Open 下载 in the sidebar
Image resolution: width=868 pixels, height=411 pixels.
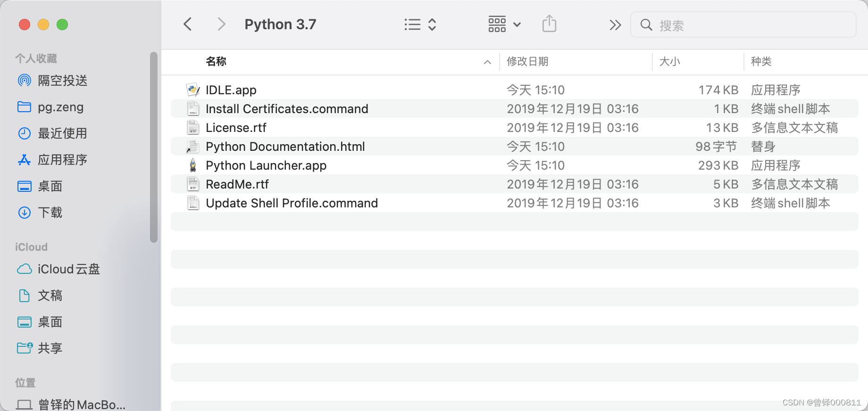coord(50,213)
